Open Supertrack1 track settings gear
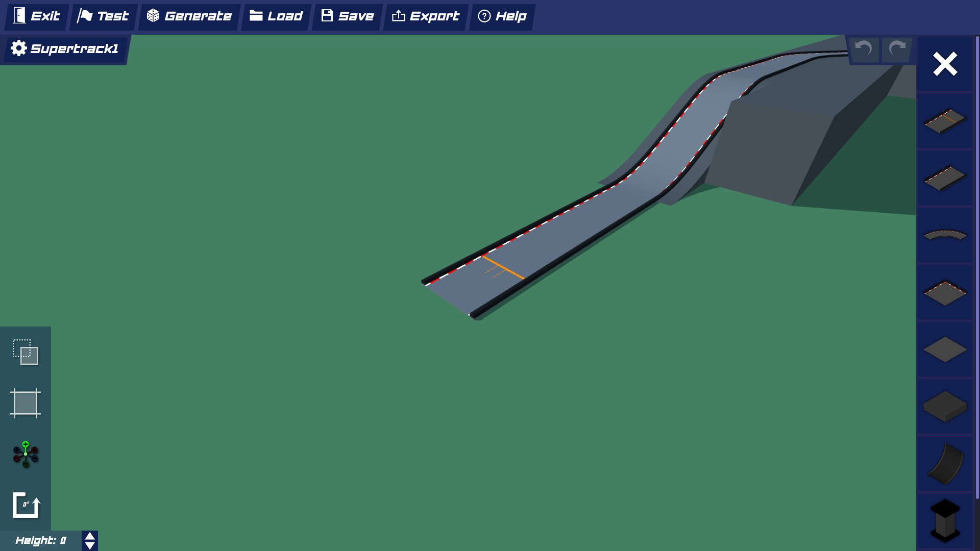The height and width of the screenshot is (551, 980). pyautogui.click(x=19, y=48)
